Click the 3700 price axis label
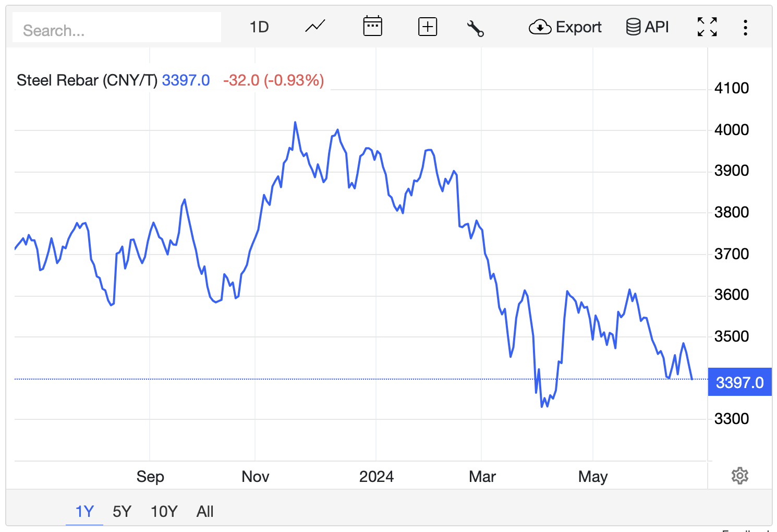Image resolution: width=777 pixels, height=532 pixels. [x=731, y=254]
